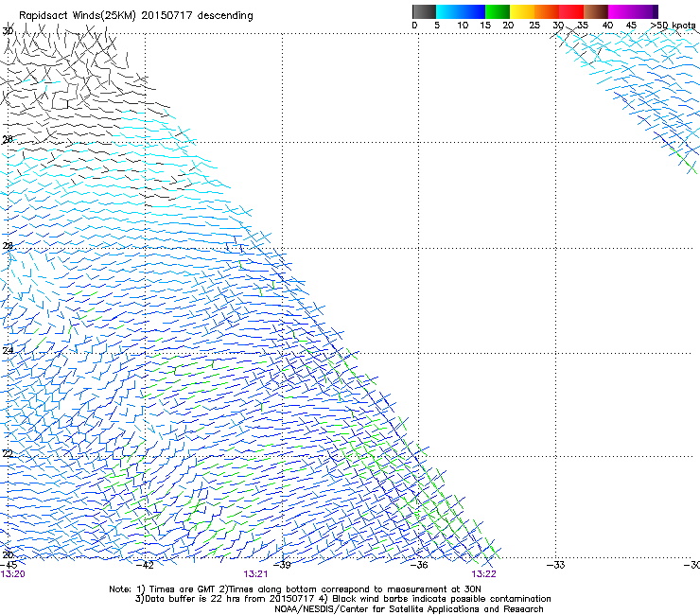Click the latitude label '20' on left axis
Screen dimensions: 700x615
point(8,555)
